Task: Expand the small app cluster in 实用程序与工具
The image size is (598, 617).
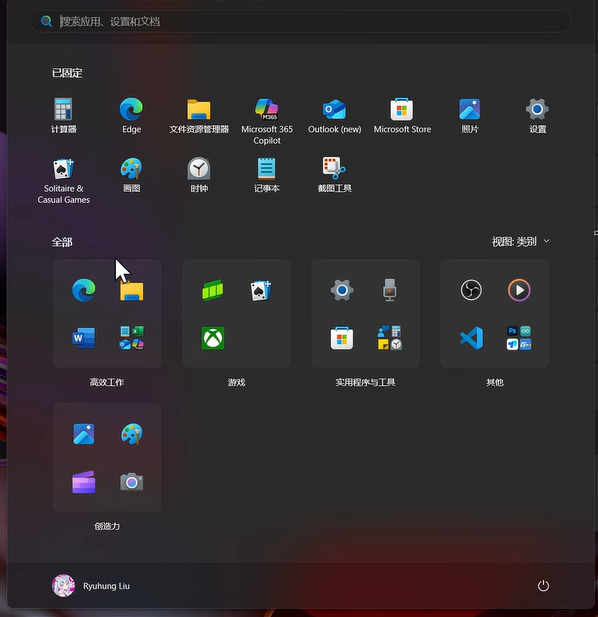Action: click(389, 338)
